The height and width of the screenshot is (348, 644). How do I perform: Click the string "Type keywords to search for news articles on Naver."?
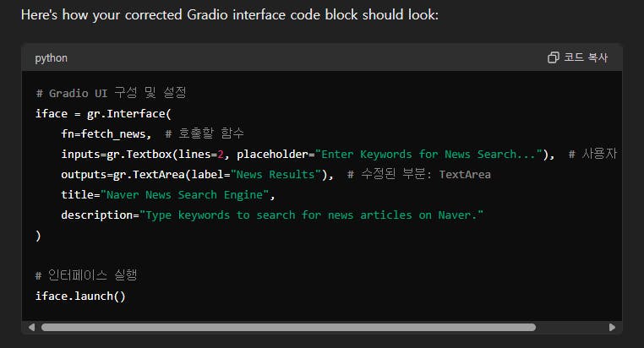click(x=312, y=215)
